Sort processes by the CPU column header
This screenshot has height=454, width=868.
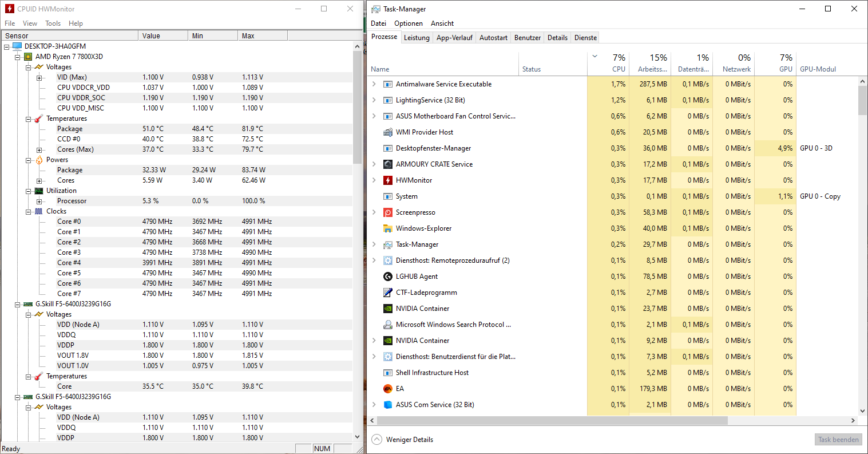pyautogui.click(x=608, y=63)
